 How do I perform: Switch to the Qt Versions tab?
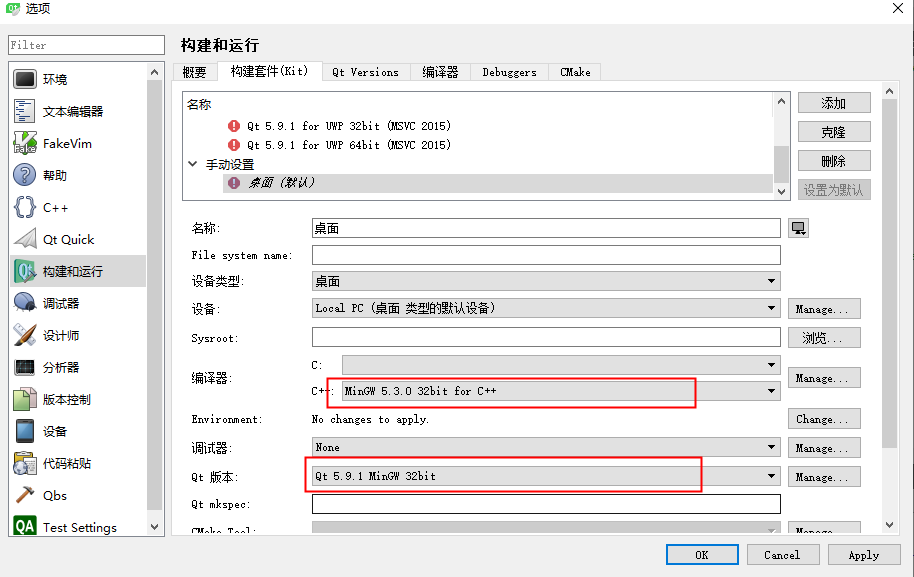click(365, 72)
